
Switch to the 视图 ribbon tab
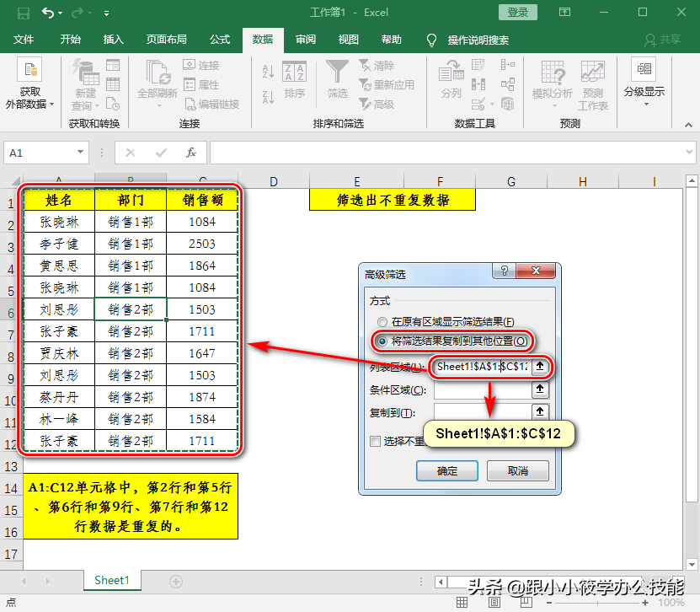349,40
